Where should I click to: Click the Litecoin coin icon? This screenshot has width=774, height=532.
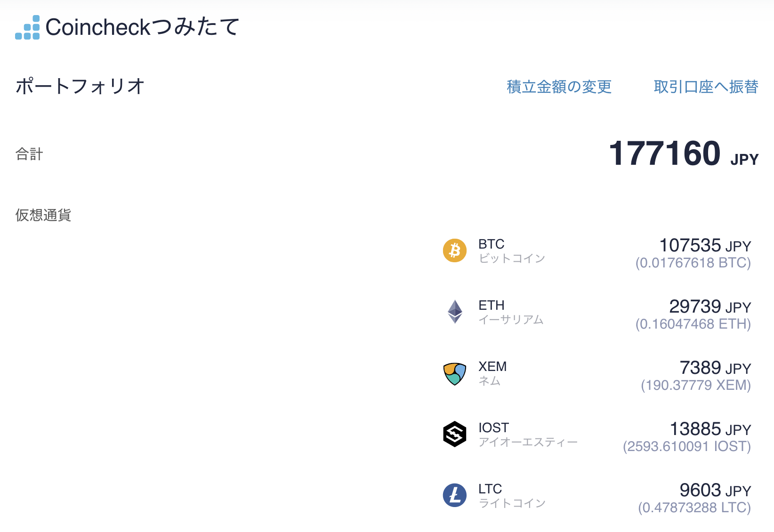pos(455,495)
